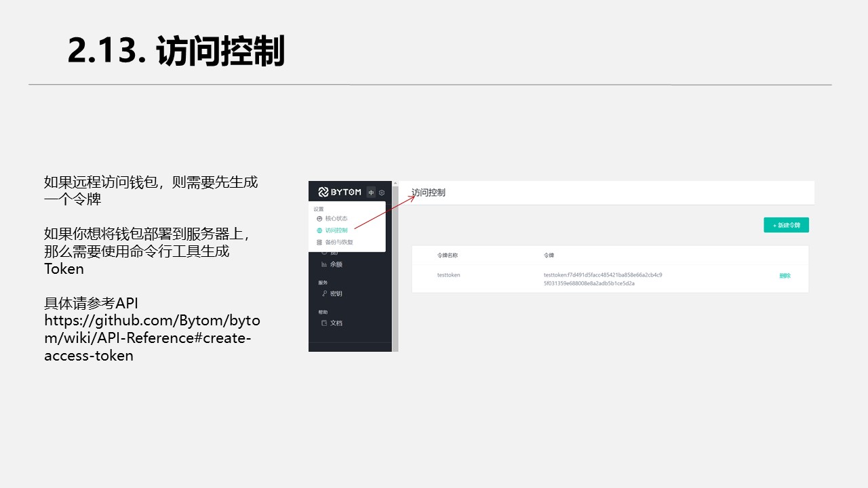Open the settings hexagon gear icon
This screenshot has height=488, width=868.
coord(382,192)
